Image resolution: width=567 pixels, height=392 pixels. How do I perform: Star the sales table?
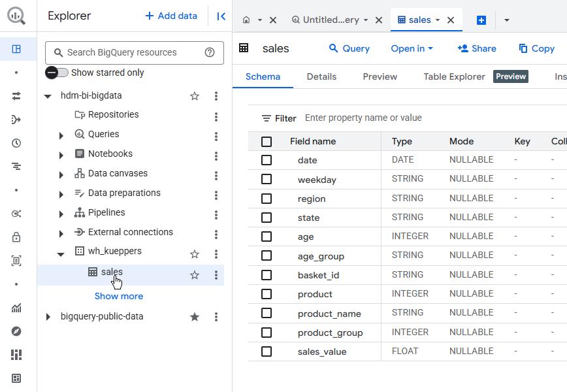195,275
